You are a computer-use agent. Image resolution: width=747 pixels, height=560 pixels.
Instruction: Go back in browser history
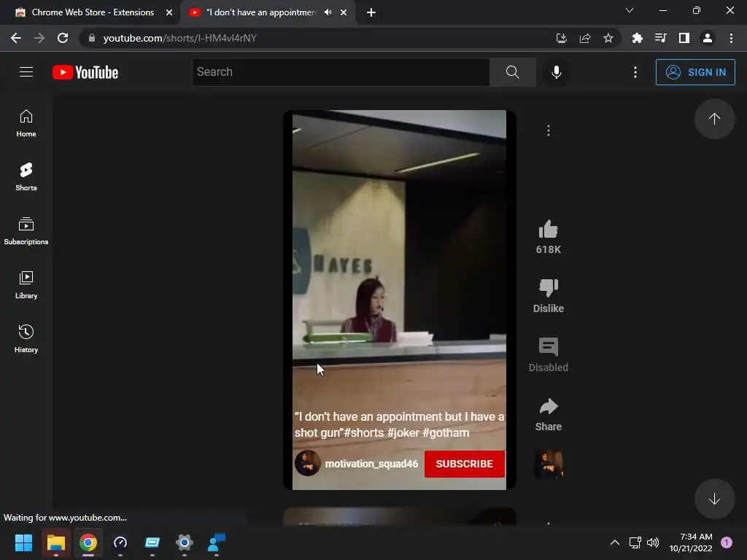point(16,38)
